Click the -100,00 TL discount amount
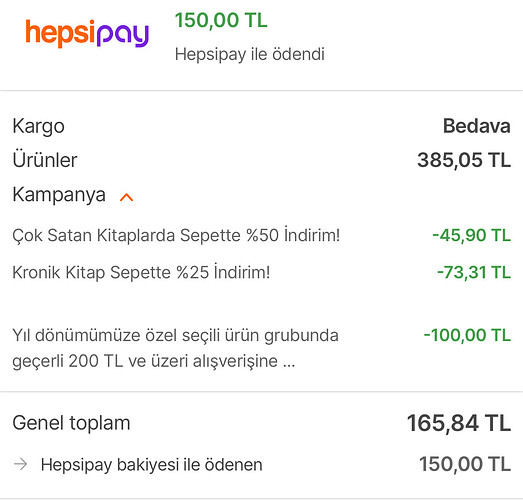Image resolution: width=523 pixels, height=500 pixels. click(467, 335)
